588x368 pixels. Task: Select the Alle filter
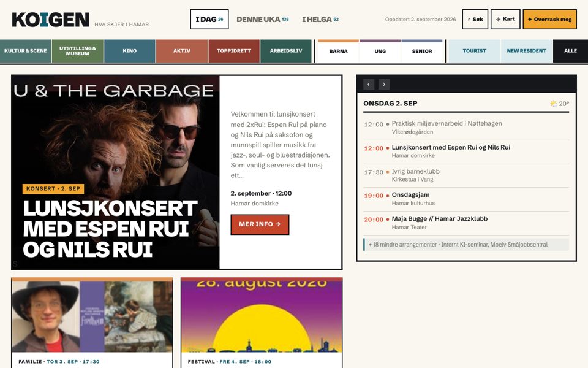pos(570,51)
